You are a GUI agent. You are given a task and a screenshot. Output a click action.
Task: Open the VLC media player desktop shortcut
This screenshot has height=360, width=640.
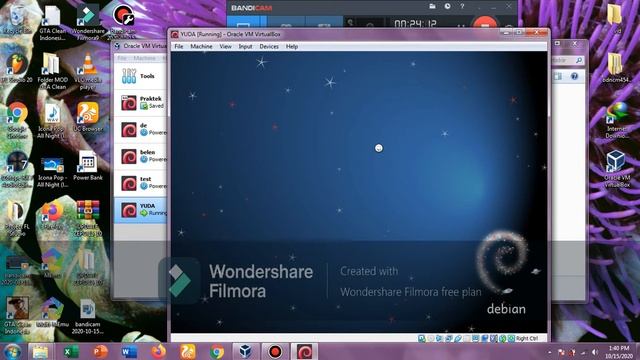(x=88, y=71)
